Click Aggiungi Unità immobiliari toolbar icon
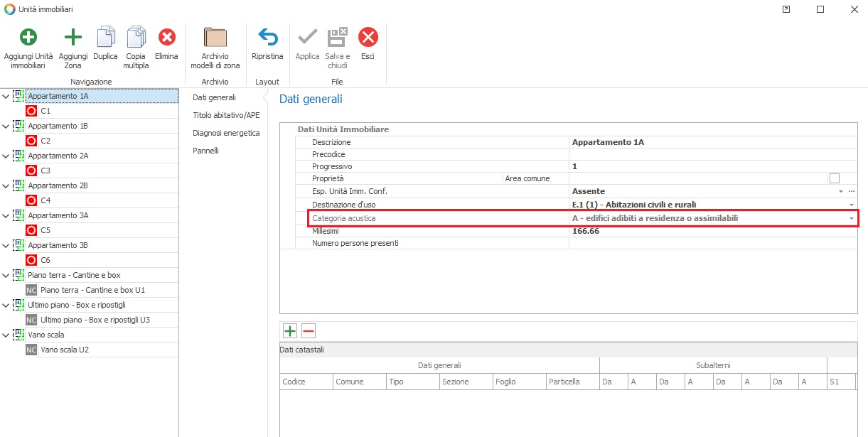 tap(28, 38)
